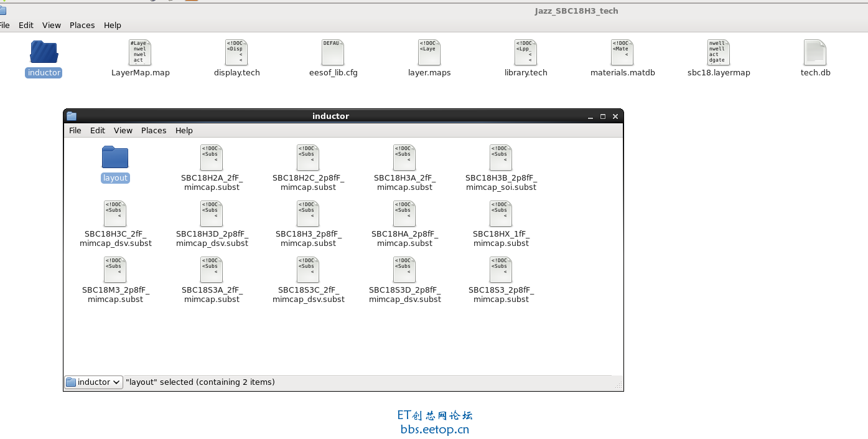Select the layout folder icon

click(115, 158)
